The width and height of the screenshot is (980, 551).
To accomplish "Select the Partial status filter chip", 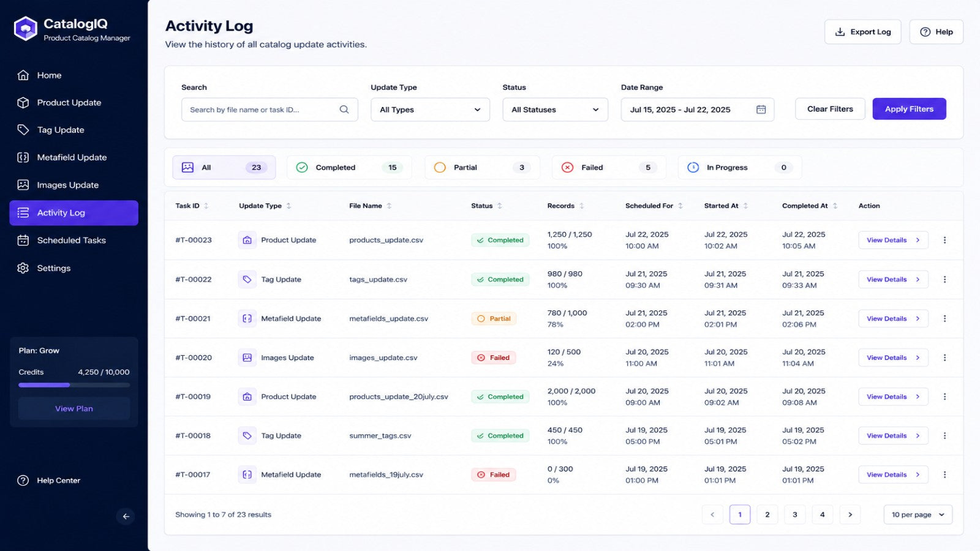I will (x=482, y=167).
